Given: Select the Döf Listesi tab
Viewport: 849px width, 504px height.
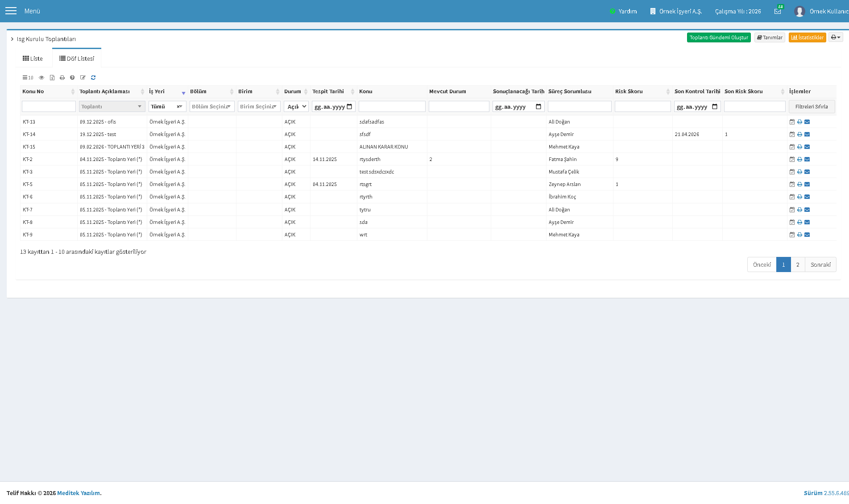Looking at the screenshot, I should point(77,58).
